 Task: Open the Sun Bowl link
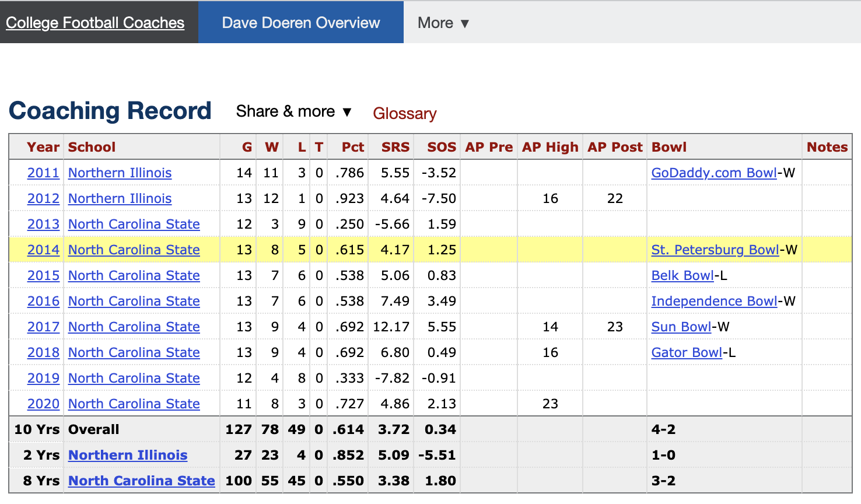click(x=681, y=327)
